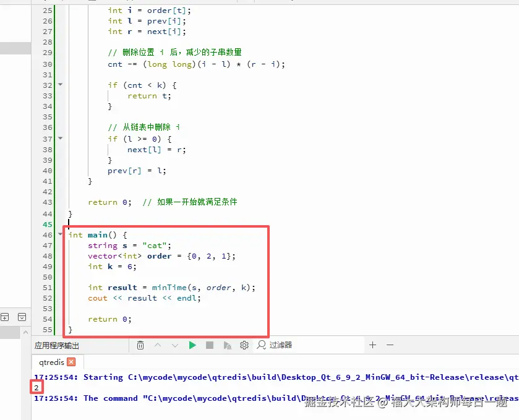Collapse the fold at line 37
The image size is (519, 420).
click(x=60, y=138)
